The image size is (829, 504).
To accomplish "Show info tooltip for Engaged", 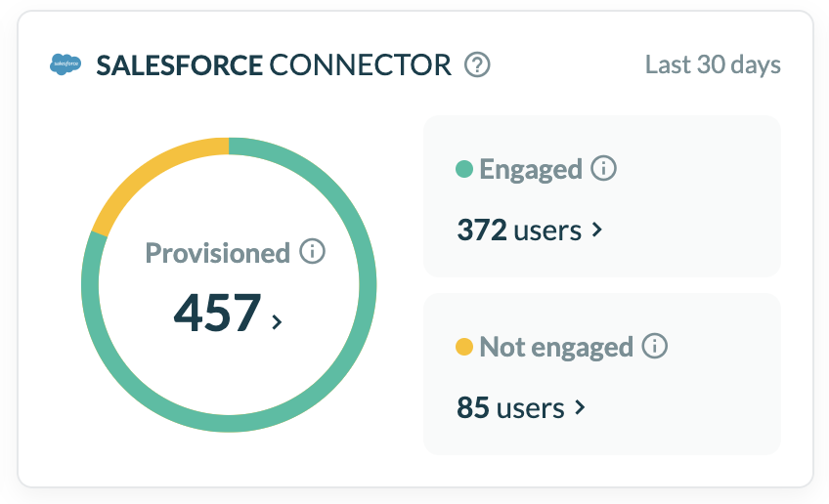I will [x=603, y=168].
